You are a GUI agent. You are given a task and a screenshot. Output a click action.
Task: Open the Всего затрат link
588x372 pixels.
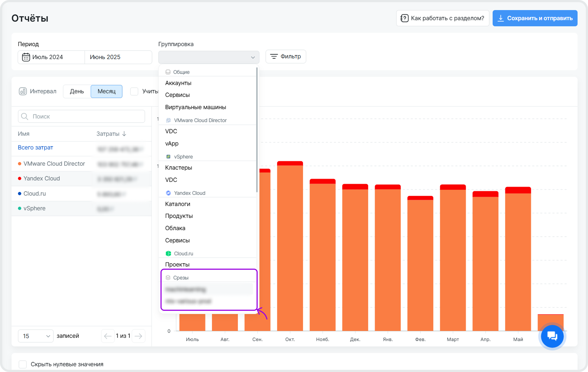(x=35, y=147)
